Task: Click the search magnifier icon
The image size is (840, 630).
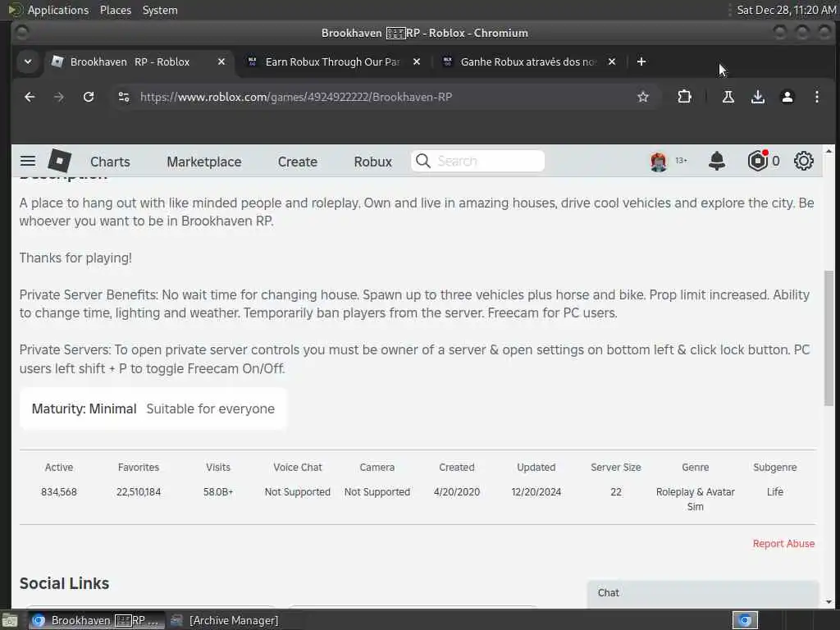Action: (x=423, y=161)
